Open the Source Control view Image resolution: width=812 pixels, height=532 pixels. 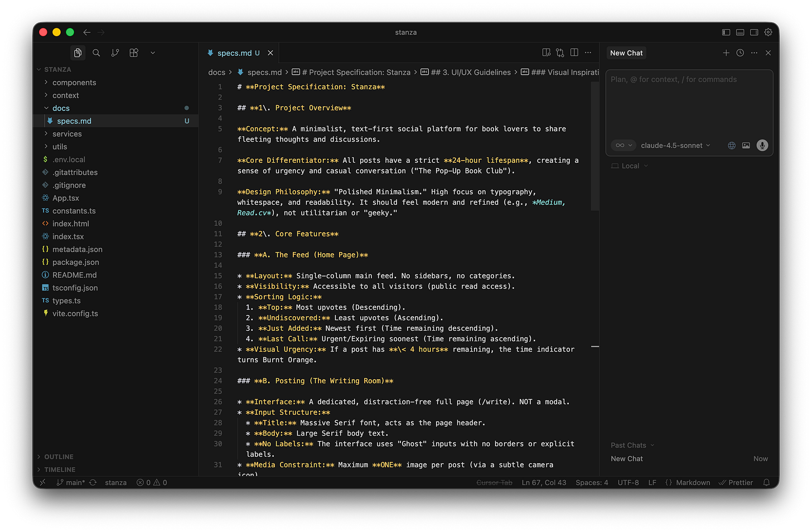[115, 52]
